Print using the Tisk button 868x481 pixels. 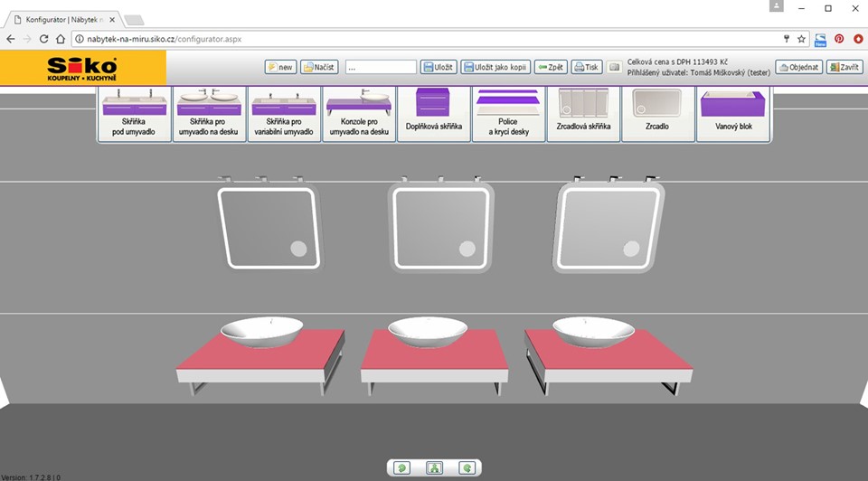[x=587, y=67]
